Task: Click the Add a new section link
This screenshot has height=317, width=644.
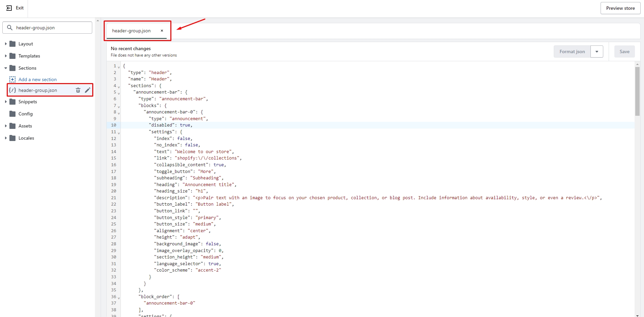Action: coord(37,79)
